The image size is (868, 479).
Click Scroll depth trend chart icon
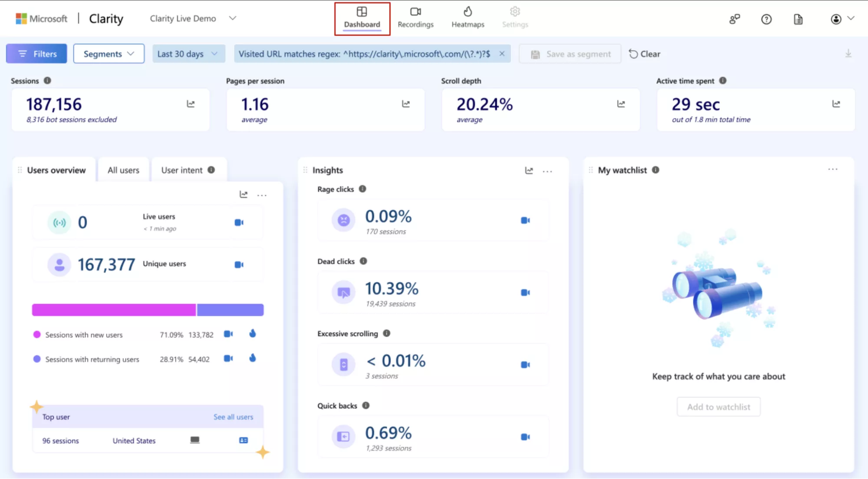point(621,104)
